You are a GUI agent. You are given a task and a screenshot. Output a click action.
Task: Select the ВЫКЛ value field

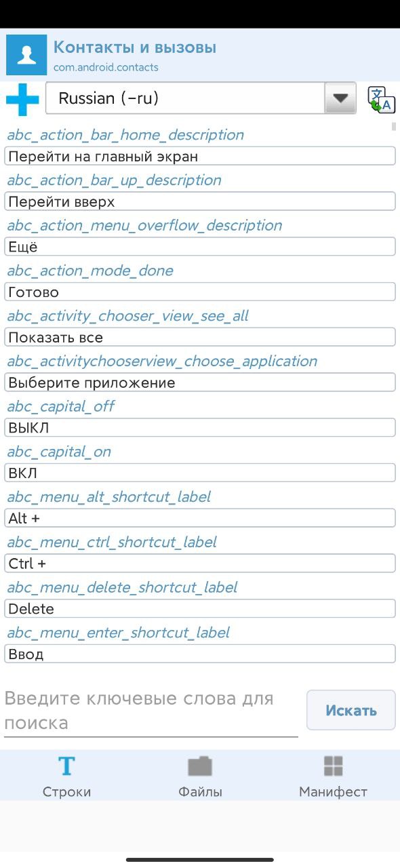[x=200, y=428]
